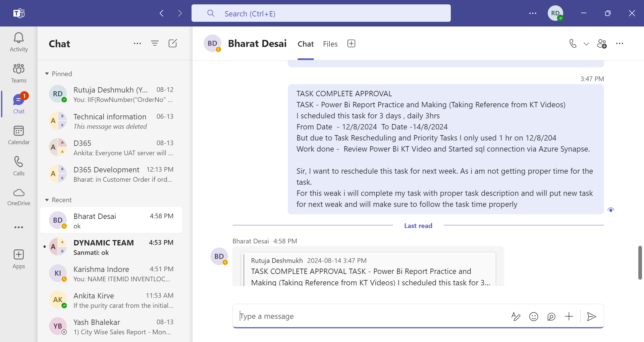Add a tab to this chat
This screenshot has width=644, height=342.
click(351, 44)
